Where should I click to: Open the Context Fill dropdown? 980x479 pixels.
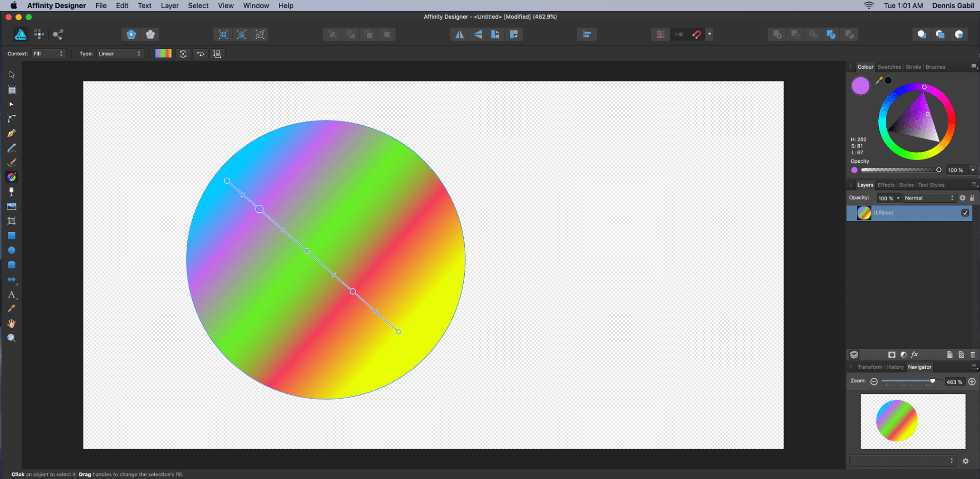pyautogui.click(x=48, y=54)
